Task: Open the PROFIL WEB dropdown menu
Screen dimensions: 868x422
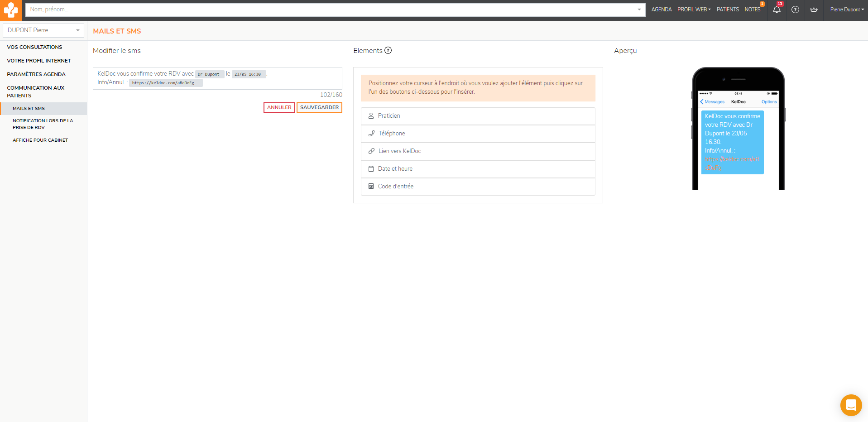Action: (694, 10)
